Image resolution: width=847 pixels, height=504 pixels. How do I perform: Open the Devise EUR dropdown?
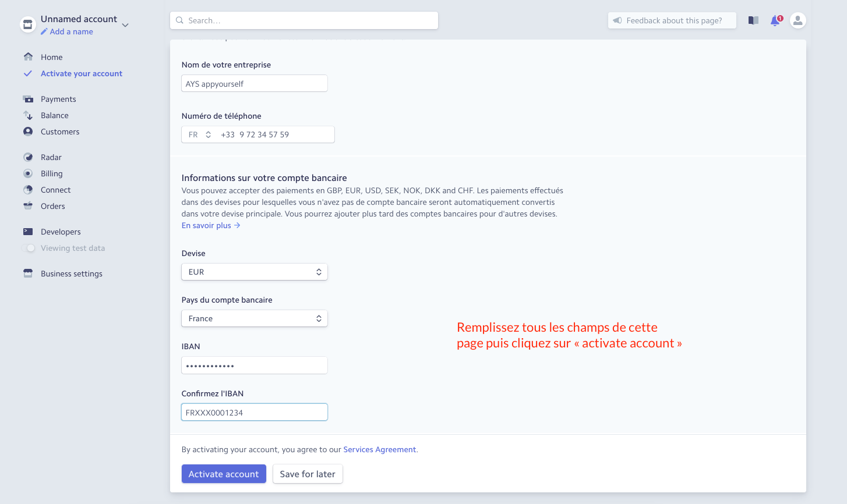point(255,272)
